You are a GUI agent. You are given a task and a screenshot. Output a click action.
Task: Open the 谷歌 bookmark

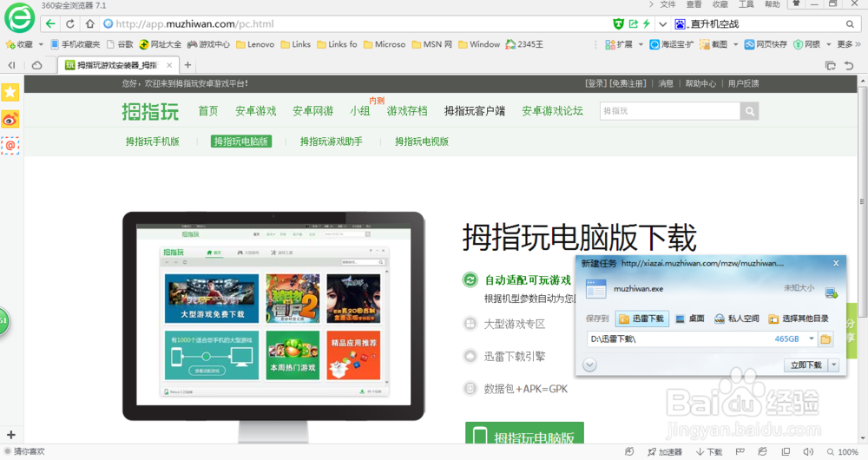[120, 44]
